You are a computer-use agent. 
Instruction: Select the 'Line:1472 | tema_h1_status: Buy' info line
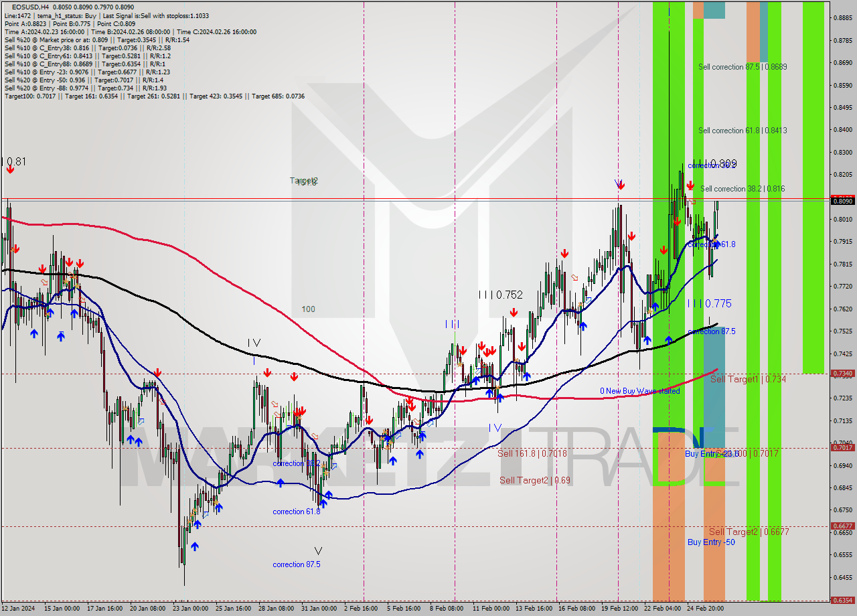[106, 15]
